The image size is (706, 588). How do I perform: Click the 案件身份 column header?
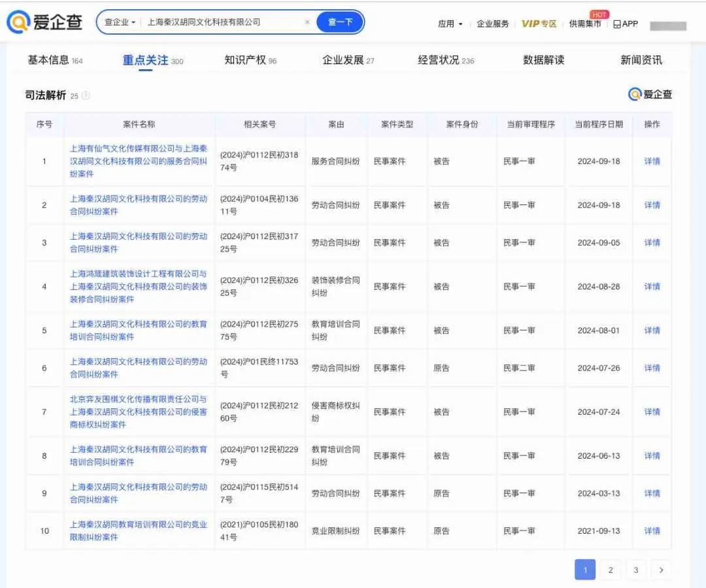coord(462,124)
